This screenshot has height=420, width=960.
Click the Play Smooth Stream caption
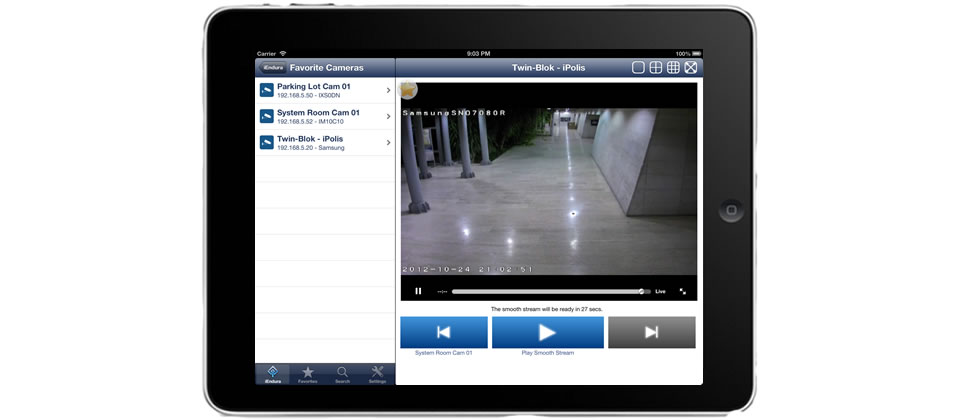tap(547, 353)
